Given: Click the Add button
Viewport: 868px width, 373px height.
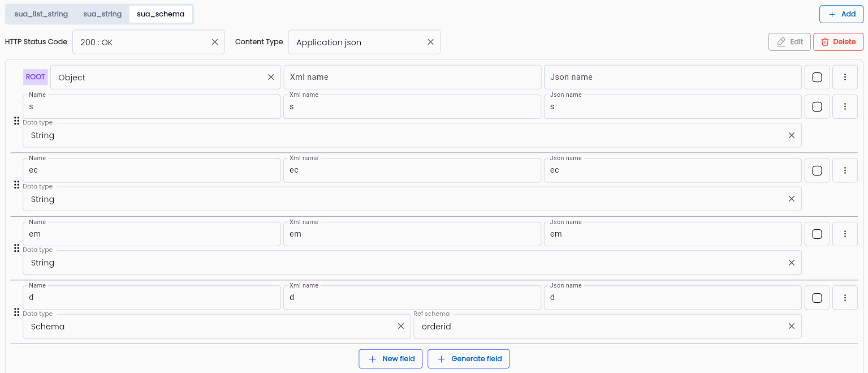Looking at the screenshot, I should pos(841,14).
